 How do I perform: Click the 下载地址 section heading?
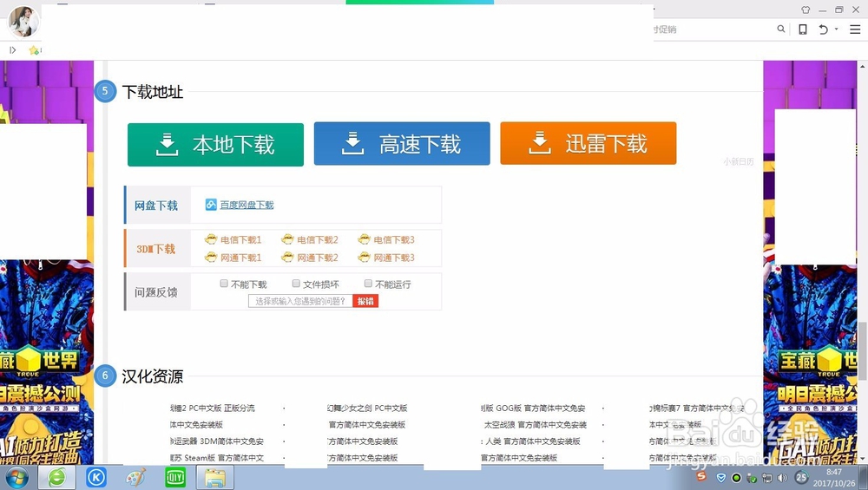pyautogui.click(x=152, y=92)
